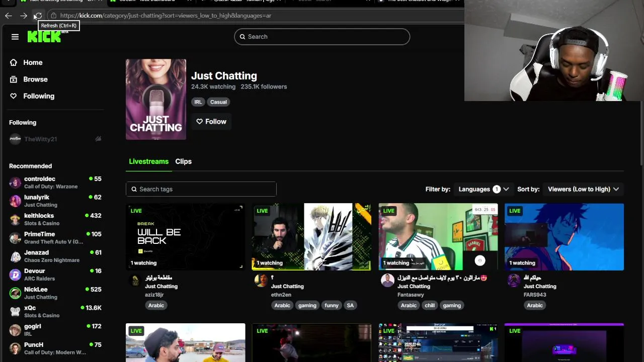Open Fantasawy's stream thumbnail
This screenshot has height=362, width=644.
[438, 237]
